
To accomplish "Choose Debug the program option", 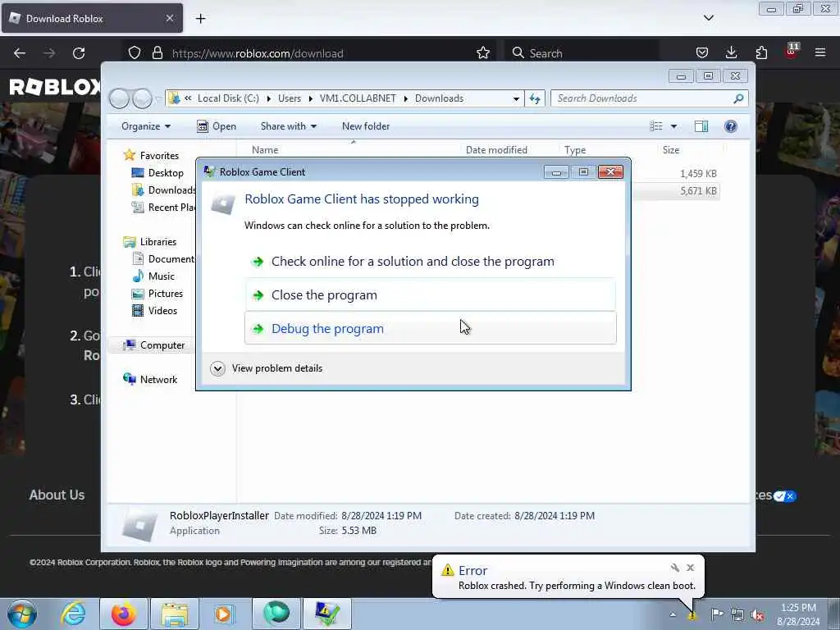I will click(430, 328).
